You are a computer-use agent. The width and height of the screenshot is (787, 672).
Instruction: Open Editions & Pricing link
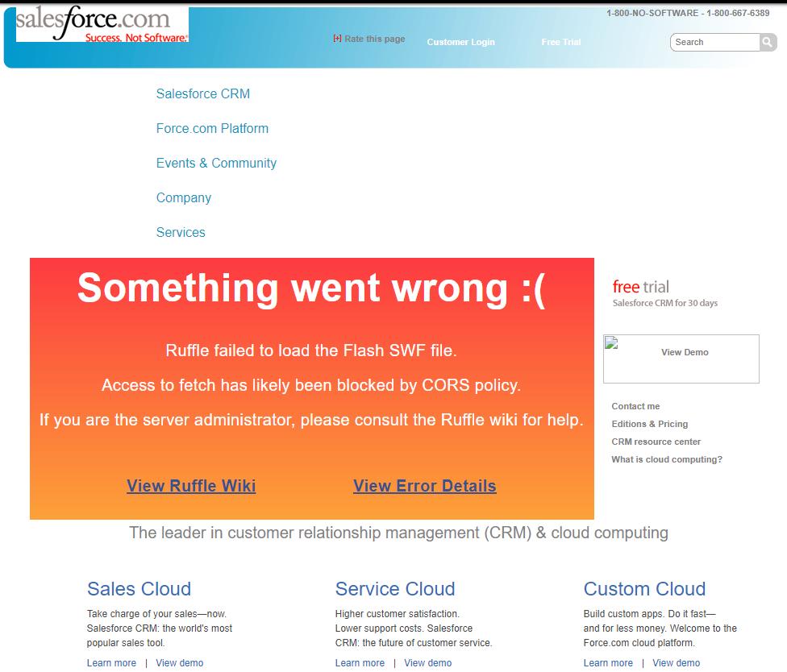[x=649, y=424]
